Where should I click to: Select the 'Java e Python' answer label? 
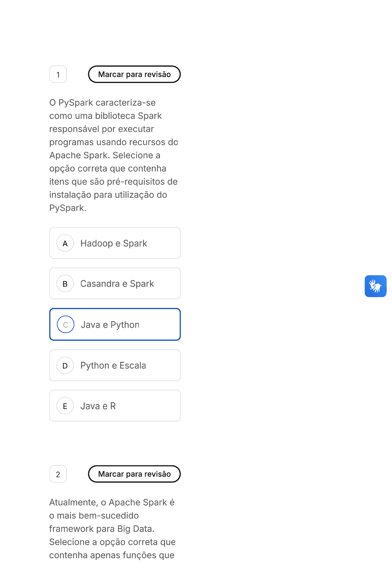(x=110, y=325)
